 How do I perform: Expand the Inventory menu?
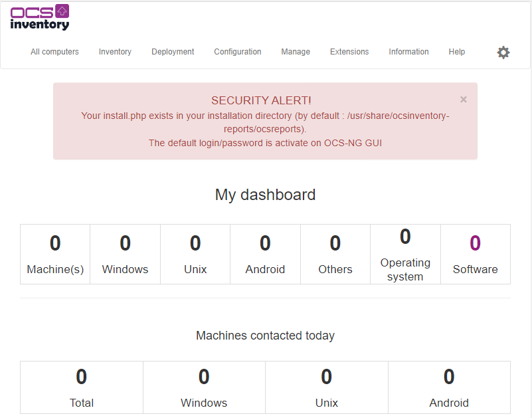pos(115,52)
